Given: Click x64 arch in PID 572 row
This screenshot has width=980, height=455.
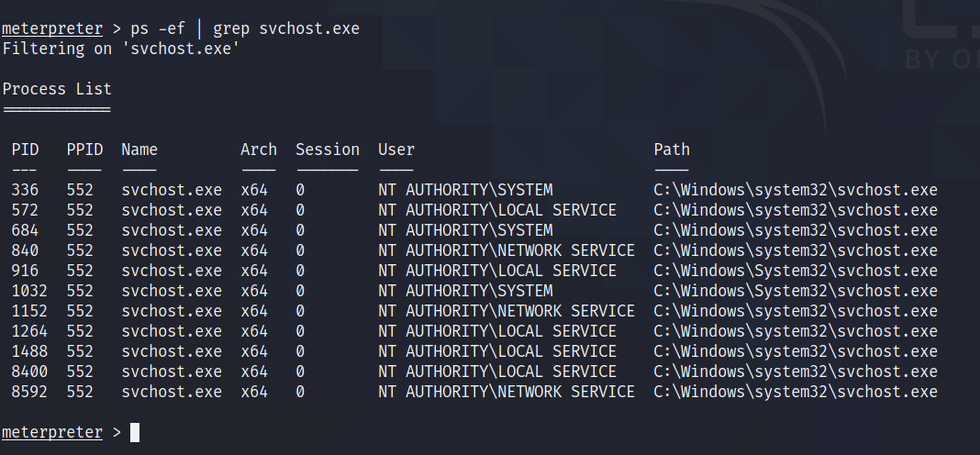Looking at the screenshot, I should [x=254, y=210].
